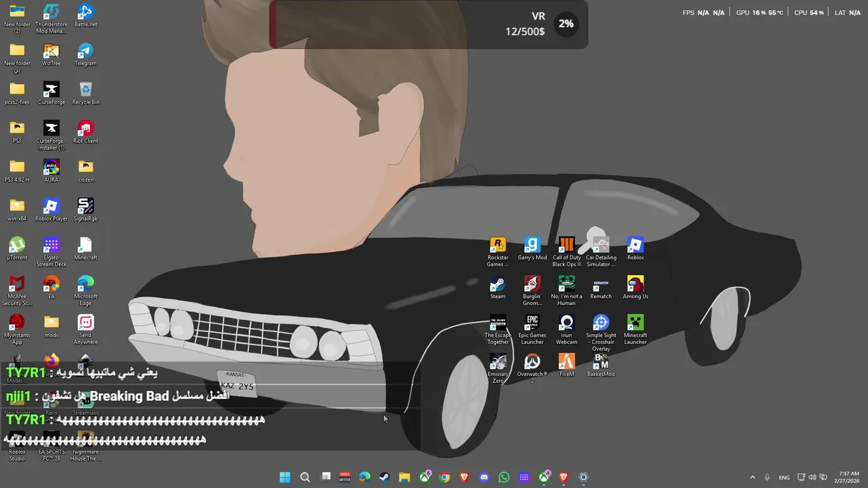Image resolution: width=868 pixels, height=488 pixels.
Task: Click the ENG language indicator
Action: [x=784, y=477]
